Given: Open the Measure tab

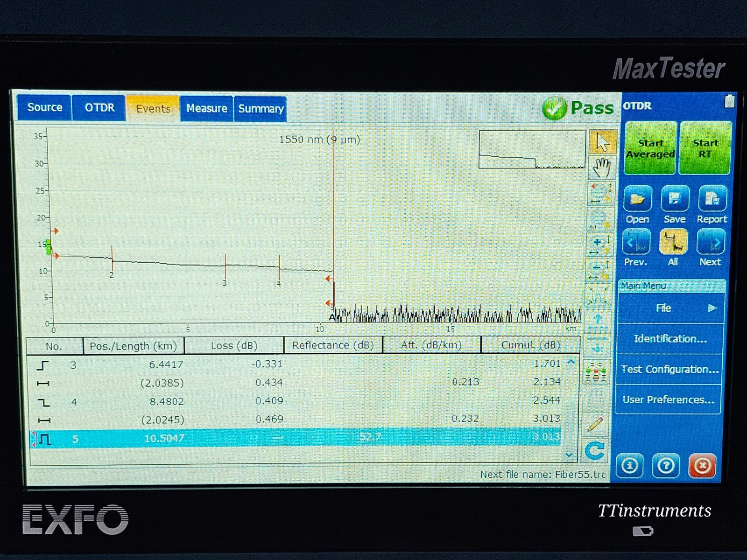Looking at the screenshot, I should [x=206, y=109].
